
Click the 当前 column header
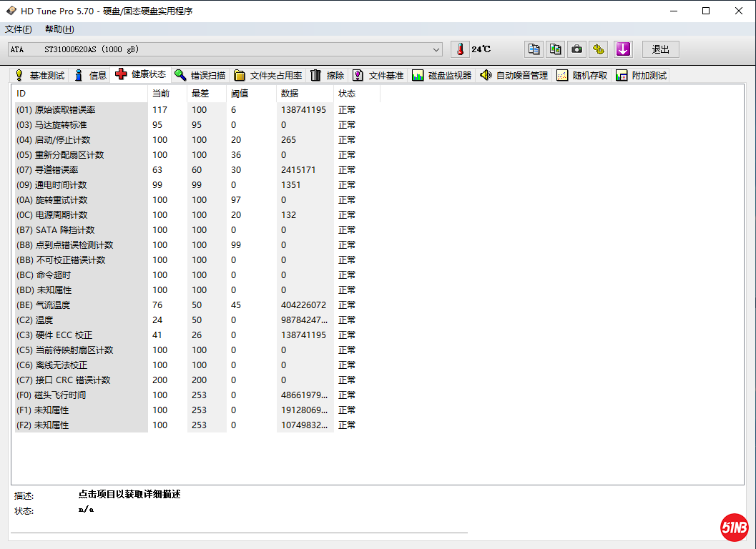161,94
